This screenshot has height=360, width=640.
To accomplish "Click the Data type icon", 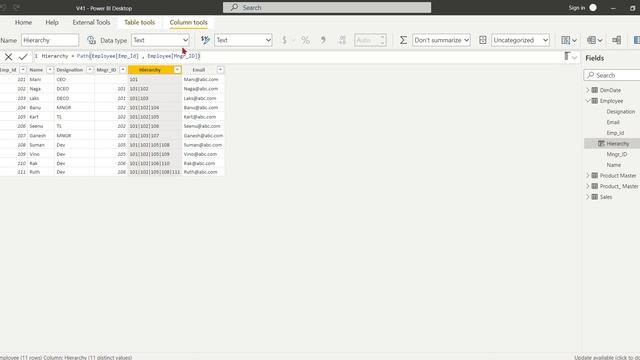I will coord(91,40).
